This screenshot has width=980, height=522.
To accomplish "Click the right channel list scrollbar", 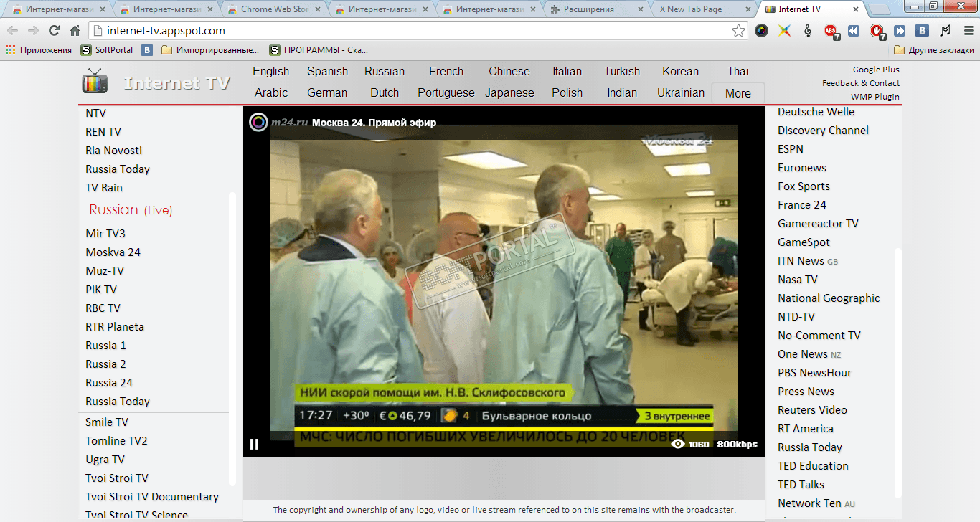I will [x=898, y=373].
